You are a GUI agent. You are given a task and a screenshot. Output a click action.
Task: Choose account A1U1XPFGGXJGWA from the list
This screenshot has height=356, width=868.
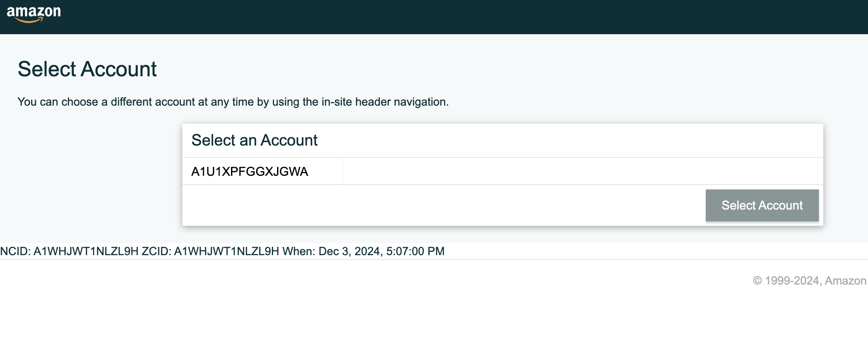click(x=250, y=171)
